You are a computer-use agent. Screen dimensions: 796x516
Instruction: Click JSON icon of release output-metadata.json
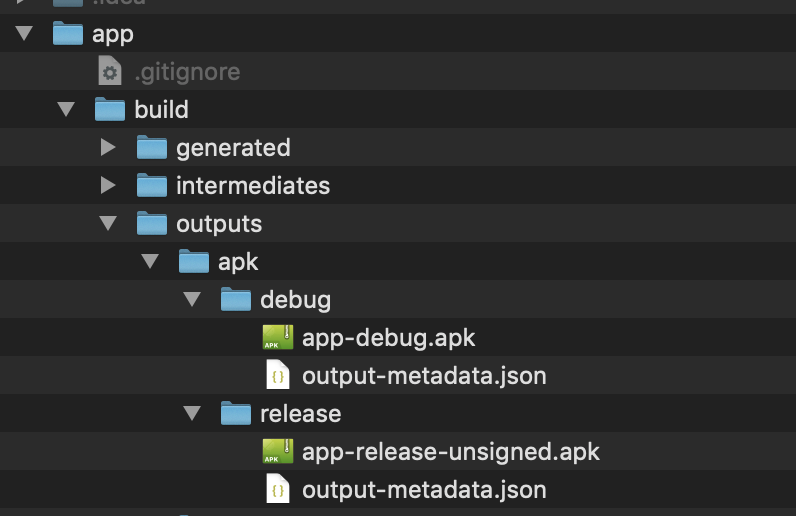coord(278,489)
